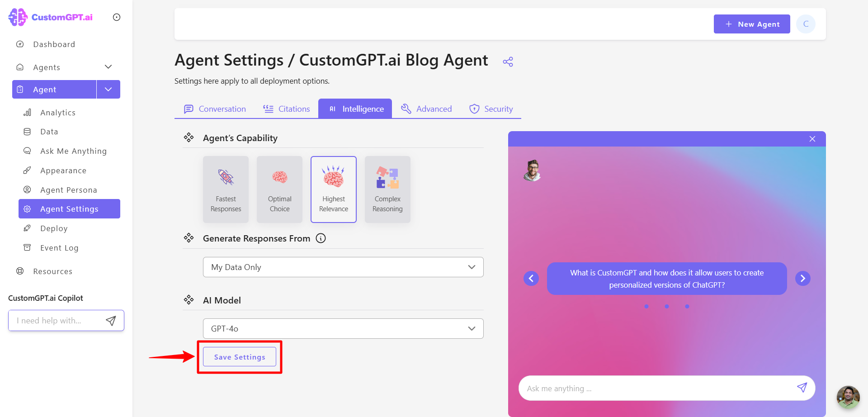Open the user profile avatar C
Viewport: 868px width, 417px height.
coord(806,24)
